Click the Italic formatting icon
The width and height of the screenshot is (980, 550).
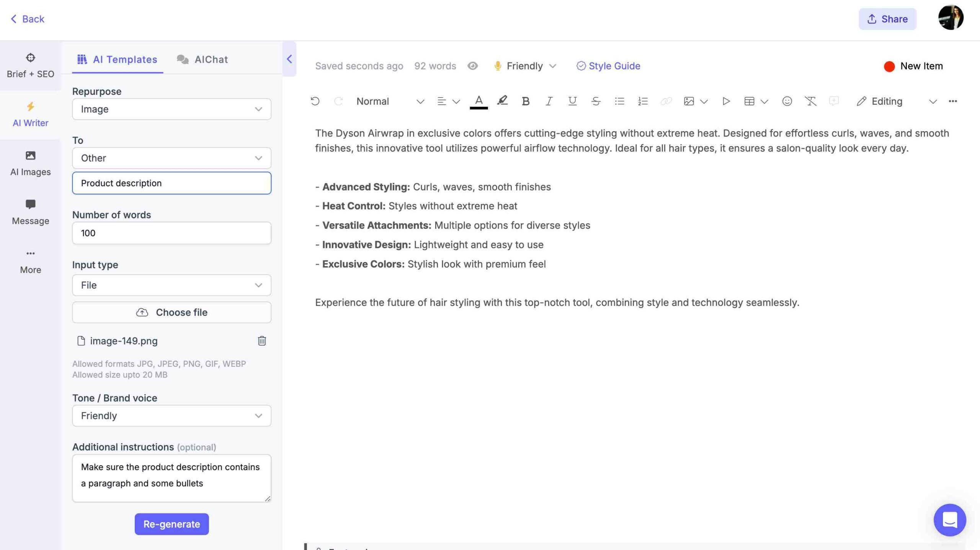[549, 101]
